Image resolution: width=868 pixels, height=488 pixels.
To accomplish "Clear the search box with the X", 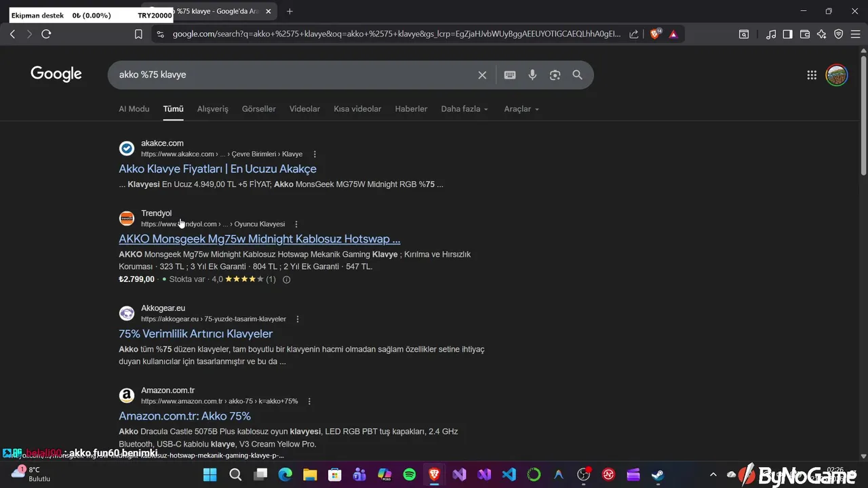I will [482, 75].
